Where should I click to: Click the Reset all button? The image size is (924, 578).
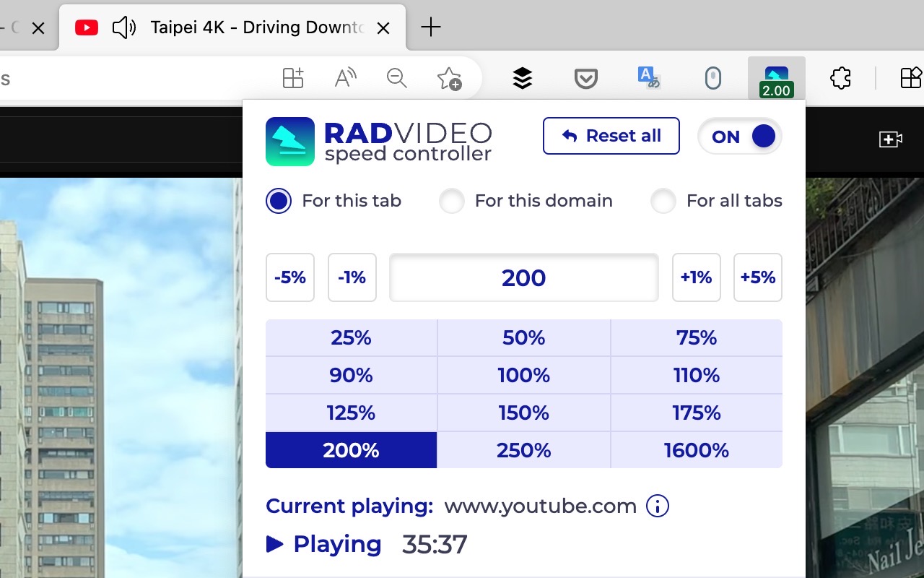pyautogui.click(x=611, y=136)
